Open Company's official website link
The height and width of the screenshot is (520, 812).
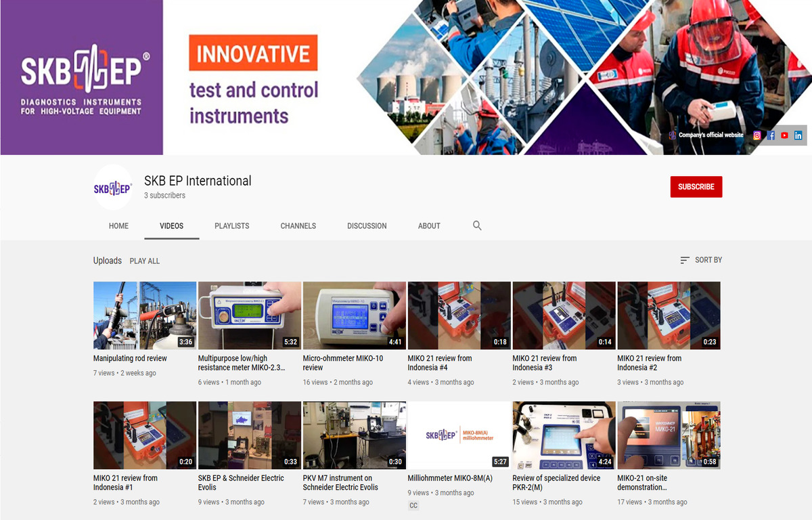[x=710, y=135]
